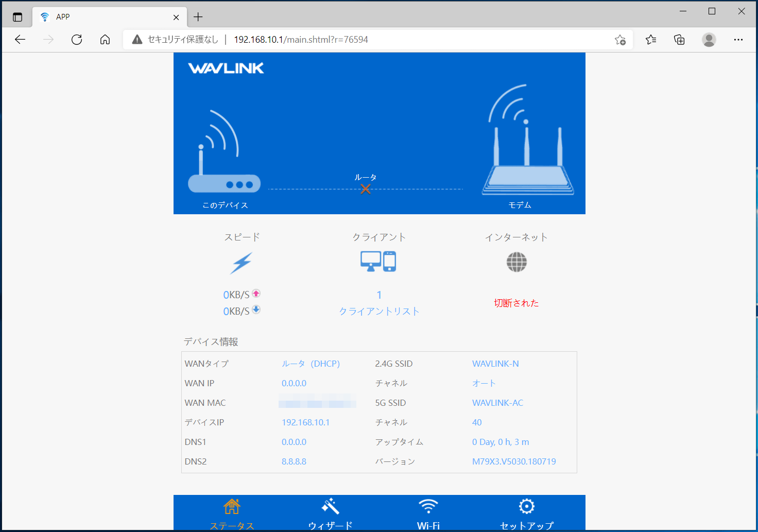Image resolution: width=758 pixels, height=532 pixels.
Task: Click the WAN IP value 0.0.0.0
Action: [x=294, y=383]
